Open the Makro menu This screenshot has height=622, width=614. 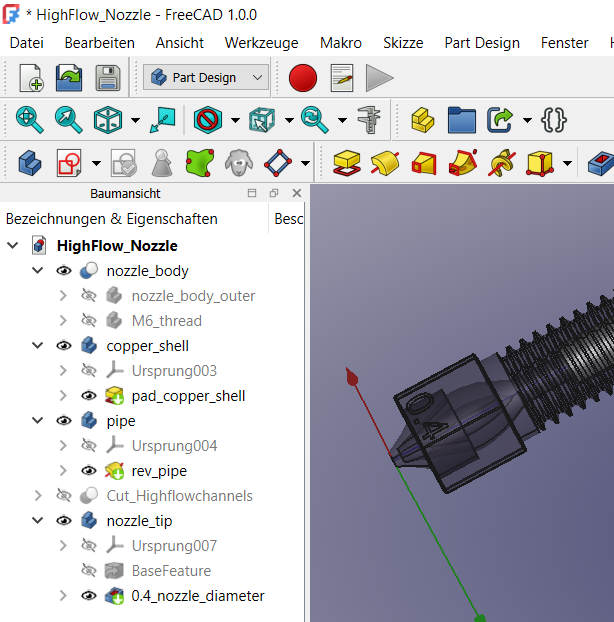(x=341, y=43)
